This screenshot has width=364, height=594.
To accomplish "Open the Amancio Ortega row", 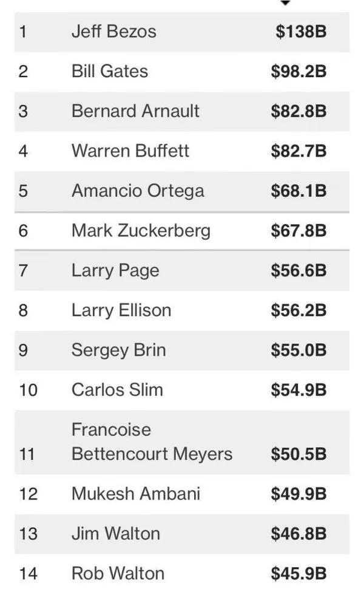I will click(x=182, y=191).
